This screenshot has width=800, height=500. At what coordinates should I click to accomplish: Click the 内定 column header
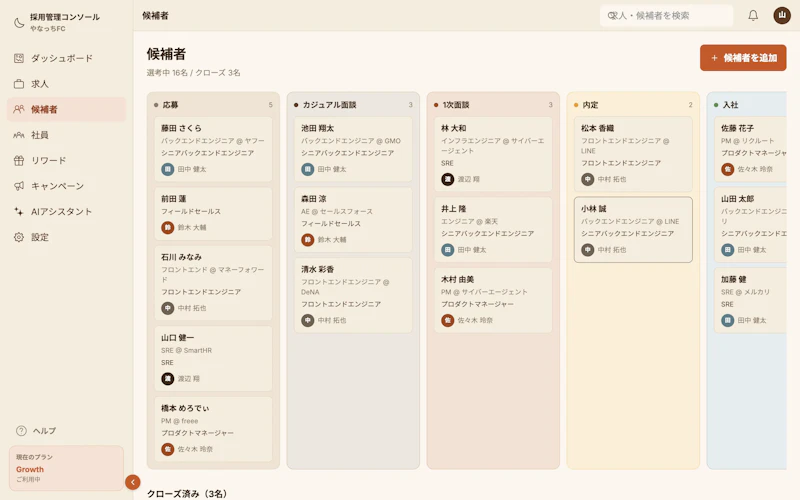click(x=633, y=105)
